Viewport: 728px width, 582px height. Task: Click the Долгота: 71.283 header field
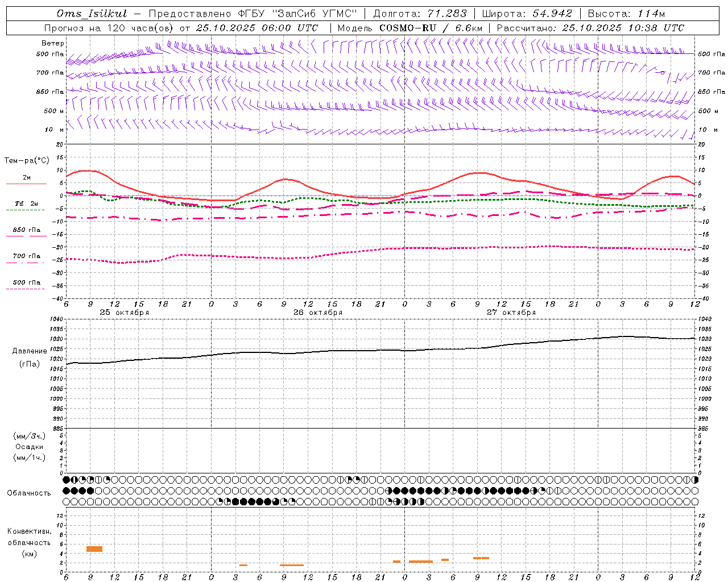click(420, 14)
